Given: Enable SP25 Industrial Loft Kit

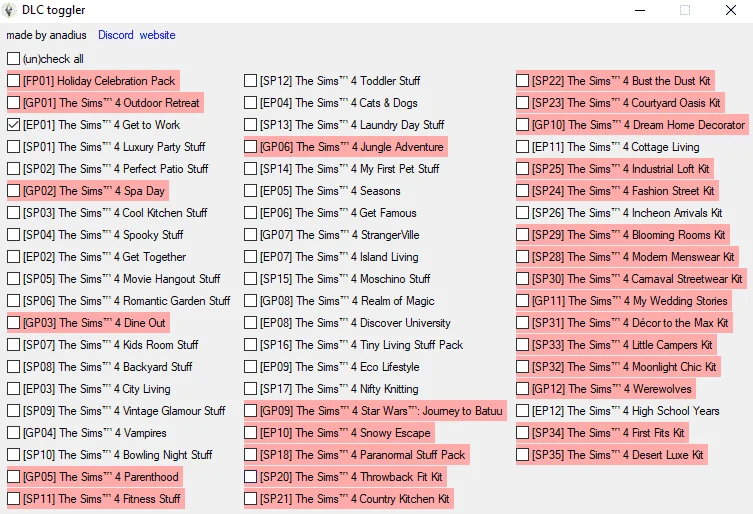Looking at the screenshot, I should click(522, 169).
